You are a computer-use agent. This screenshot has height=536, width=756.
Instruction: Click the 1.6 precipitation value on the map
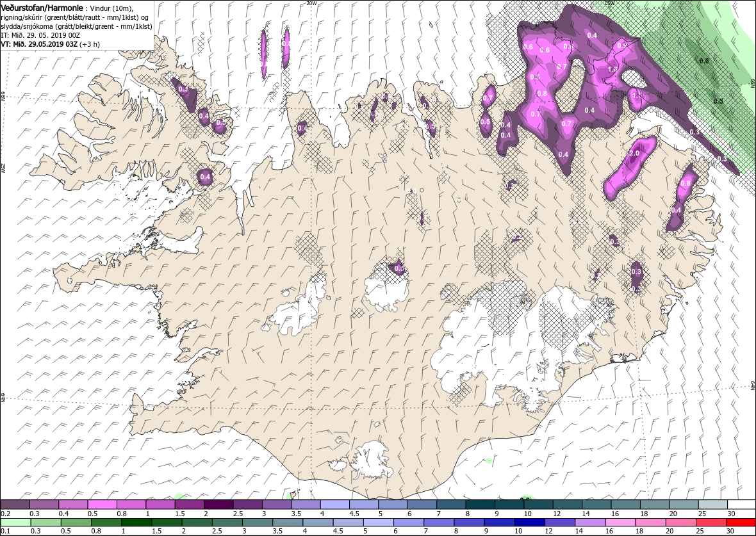(x=612, y=69)
